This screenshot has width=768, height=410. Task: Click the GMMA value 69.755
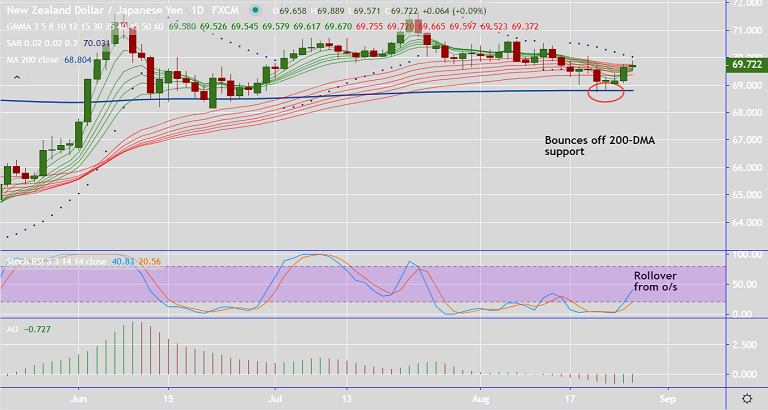(x=369, y=26)
